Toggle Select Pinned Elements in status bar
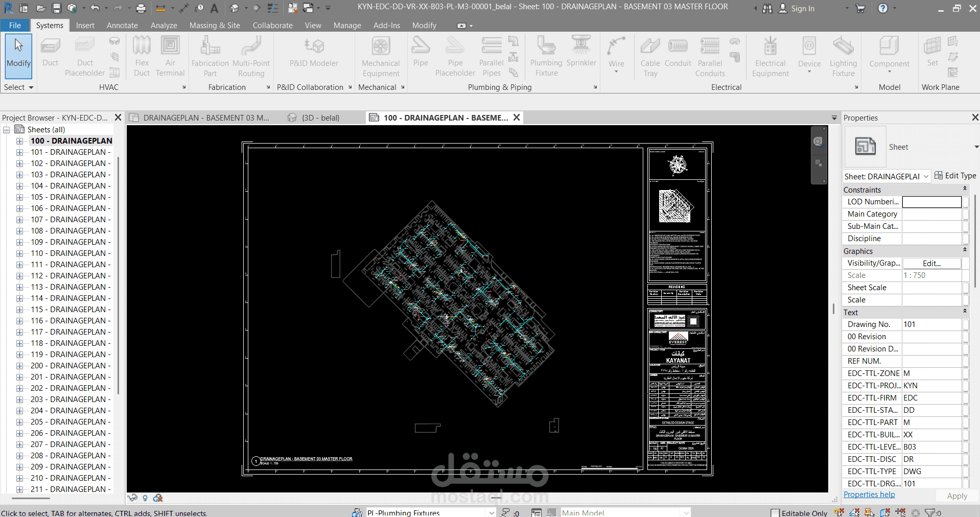Screen dimensions: 980x517 pyautogui.click(x=870, y=512)
